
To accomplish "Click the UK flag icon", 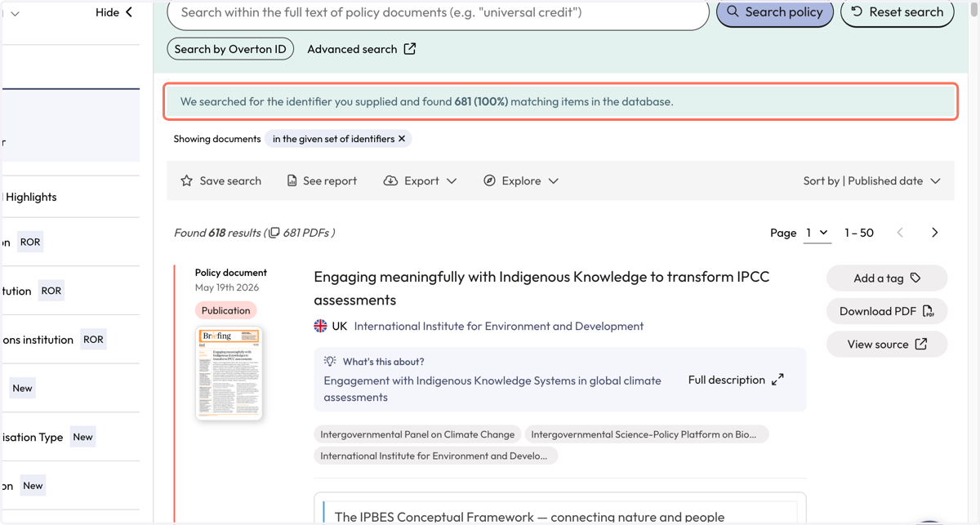I will [320, 326].
